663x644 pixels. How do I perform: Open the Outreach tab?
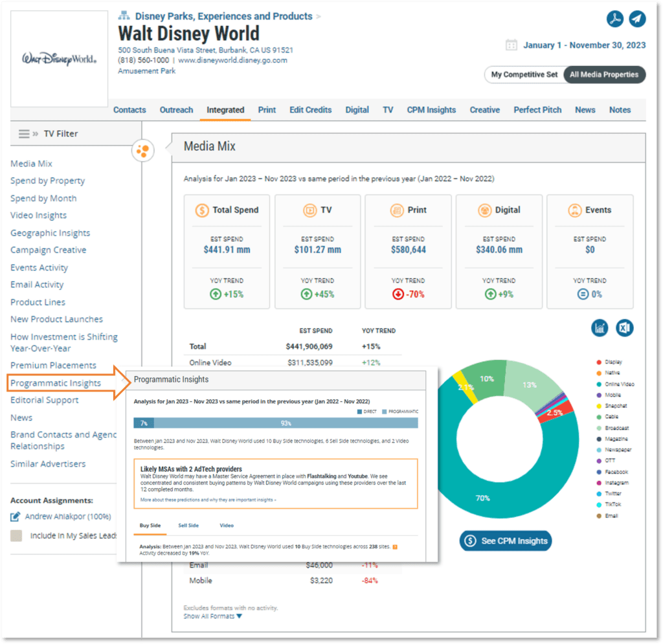pos(176,110)
